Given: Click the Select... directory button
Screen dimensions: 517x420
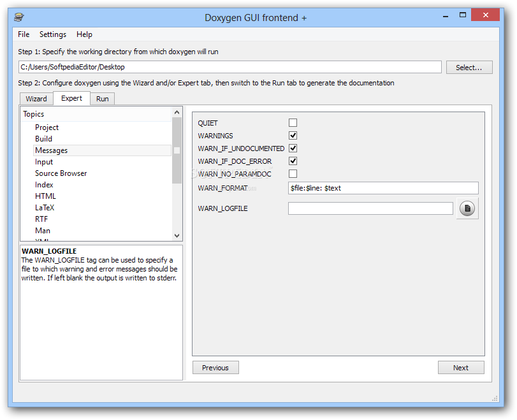Looking at the screenshot, I should [469, 68].
